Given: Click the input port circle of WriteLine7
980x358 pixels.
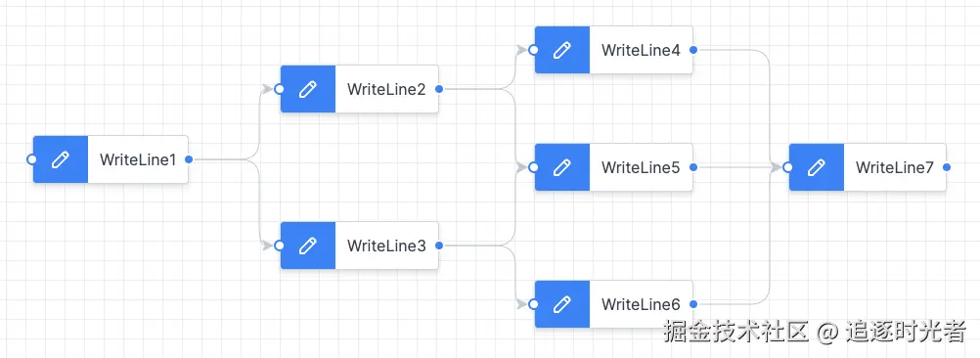Looking at the screenshot, I should click(x=787, y=167).
